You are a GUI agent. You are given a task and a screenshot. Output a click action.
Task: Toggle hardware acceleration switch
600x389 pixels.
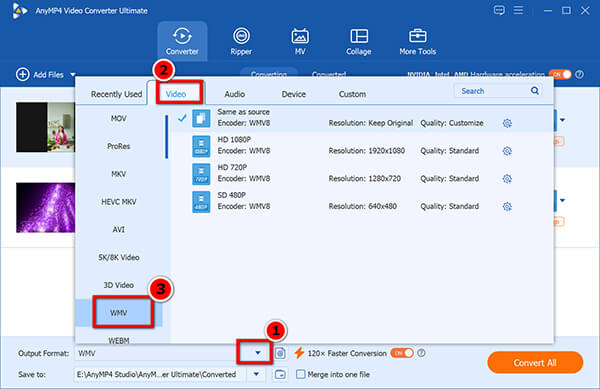[x=560, y=74]
